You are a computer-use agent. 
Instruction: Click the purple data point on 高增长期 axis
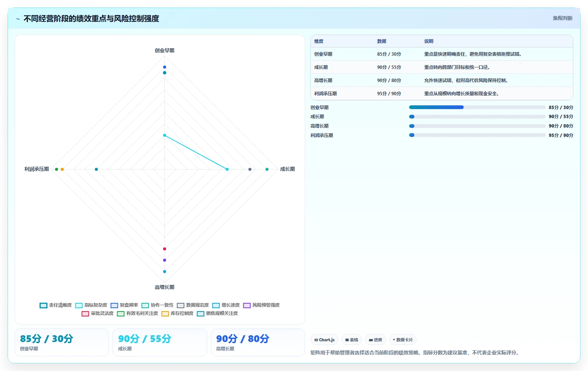pos(165,260)
